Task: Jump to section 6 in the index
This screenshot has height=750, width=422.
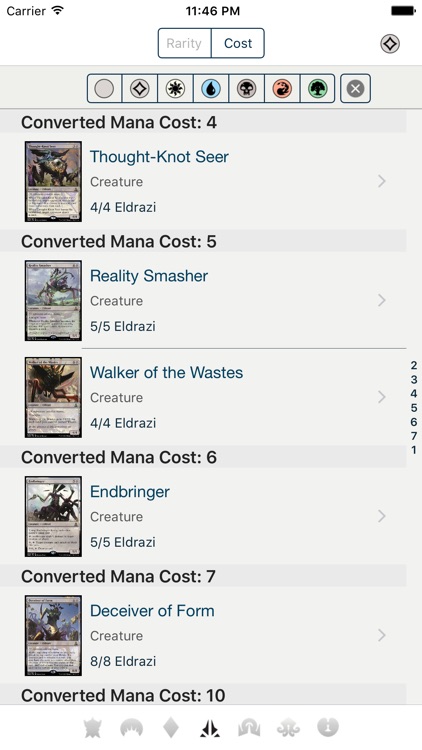Action: click(414, 422)
